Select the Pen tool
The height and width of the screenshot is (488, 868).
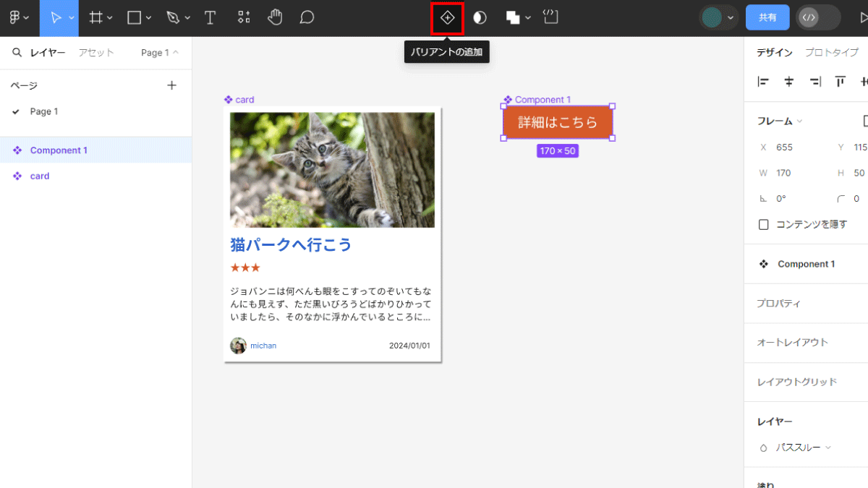click(x=172, y=17)
